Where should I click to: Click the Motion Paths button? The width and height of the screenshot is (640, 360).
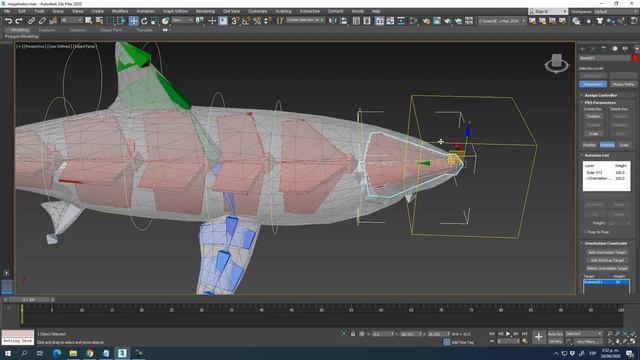coord(623,84)
